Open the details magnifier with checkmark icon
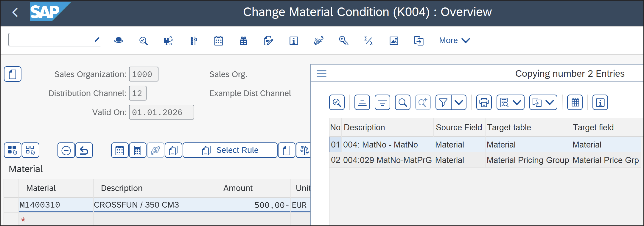Image resolution: width=644 pixels, height=226 pixels. (144, 40)
